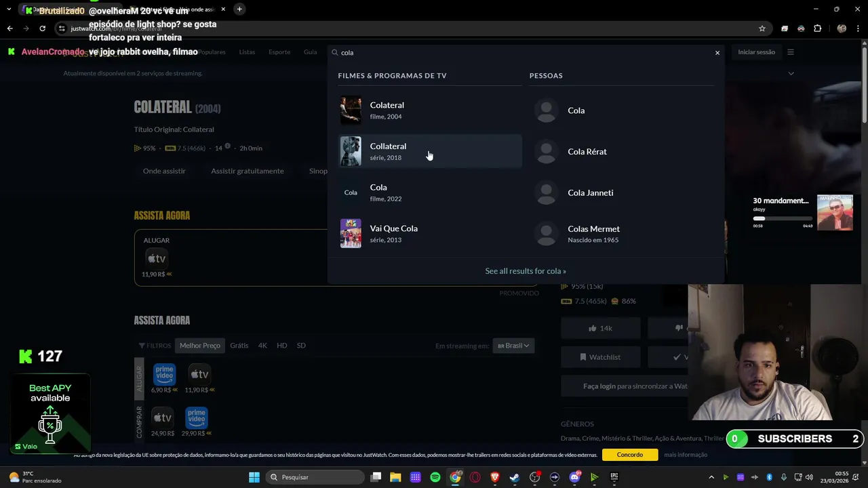Open the Brasil streaming country dropdown

(514, 346)
